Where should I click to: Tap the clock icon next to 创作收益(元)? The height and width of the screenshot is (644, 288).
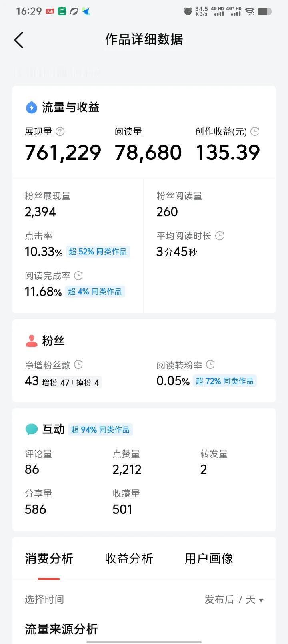(x=255, y=131)
